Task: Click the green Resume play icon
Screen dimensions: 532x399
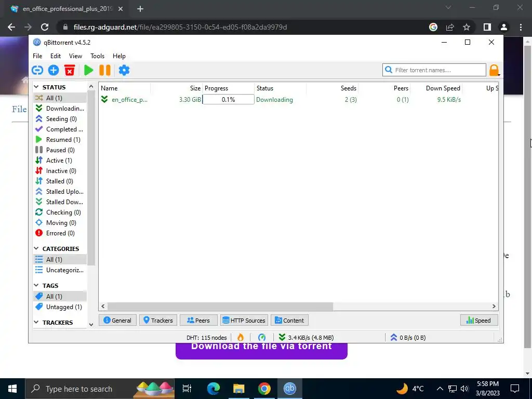Action: (x=88, y=70)
